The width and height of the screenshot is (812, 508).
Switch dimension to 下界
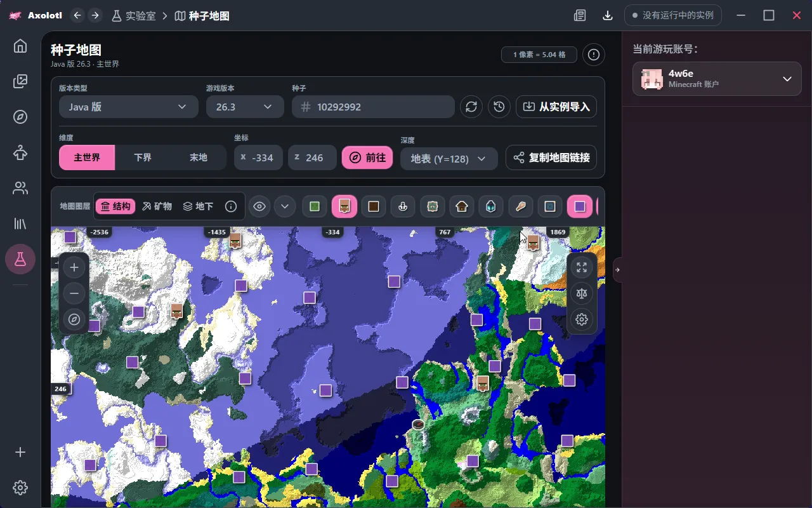[143, 157]
